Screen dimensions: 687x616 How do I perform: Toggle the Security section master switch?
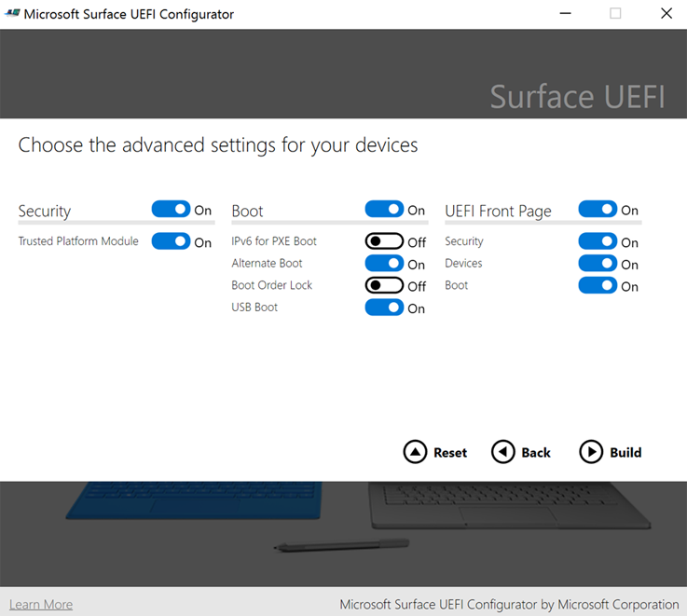pos(171,210)
